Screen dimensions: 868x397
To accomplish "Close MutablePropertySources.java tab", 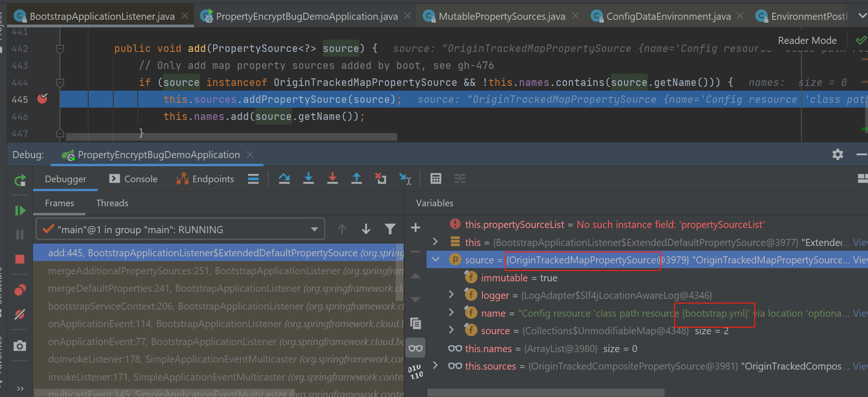I will click(576, 16).
